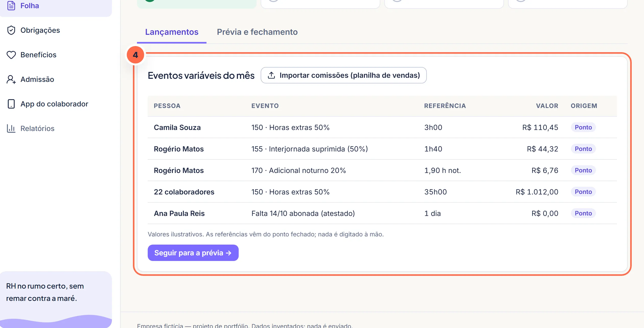The width and height of the screenshot is (644, 328).
Task: Click Seguir para a prévia button
Action: click(193, 253)
